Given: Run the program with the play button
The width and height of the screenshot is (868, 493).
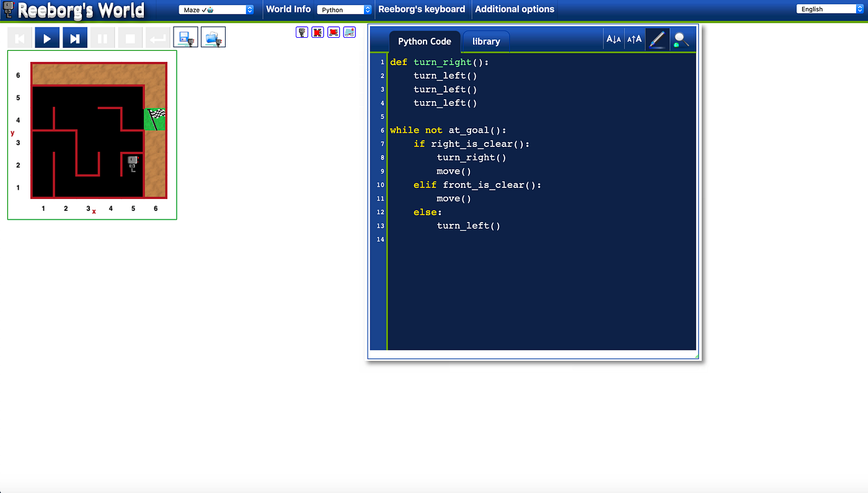Looking at the screenshot, I should click(47, 37).
